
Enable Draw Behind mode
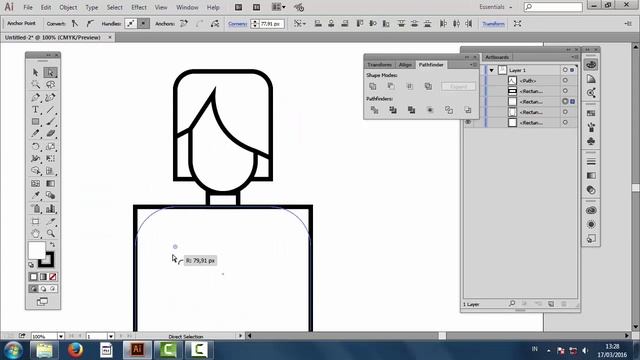43,289
